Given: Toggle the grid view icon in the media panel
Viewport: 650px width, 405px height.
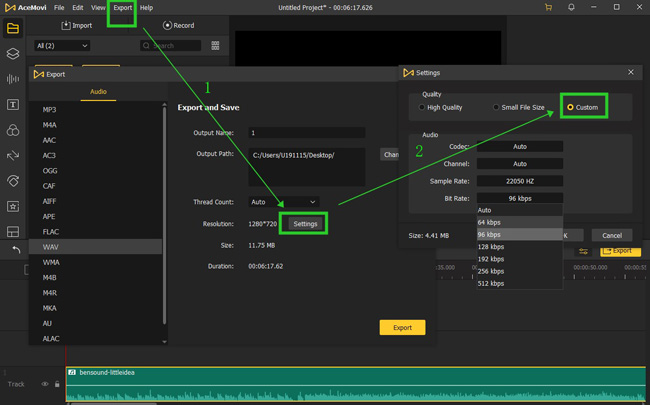Looking at the screenshot, I should pyautogui.click(x=215, y=46).
